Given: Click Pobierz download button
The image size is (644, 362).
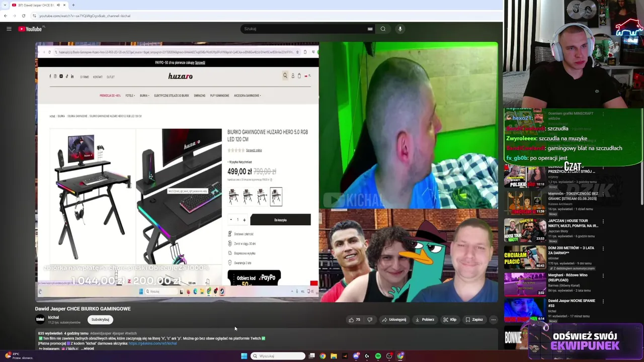Looking at the screenshot, I should coord(425,320).
